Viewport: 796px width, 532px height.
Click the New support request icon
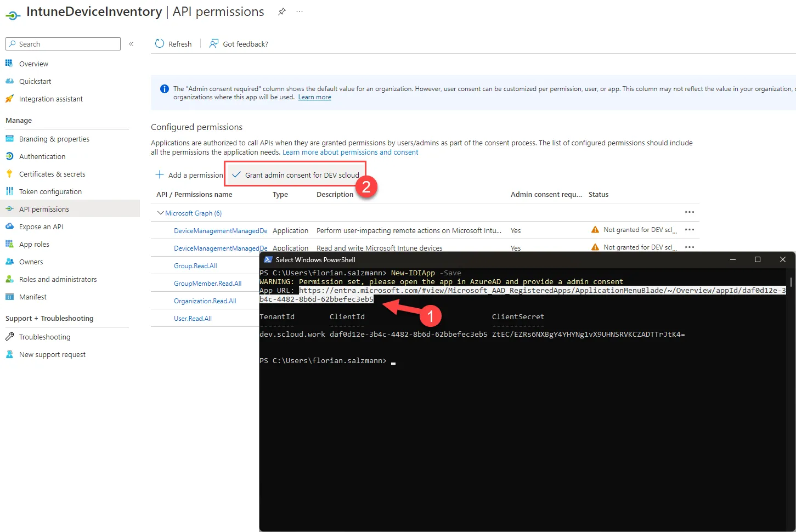[9, 354]
